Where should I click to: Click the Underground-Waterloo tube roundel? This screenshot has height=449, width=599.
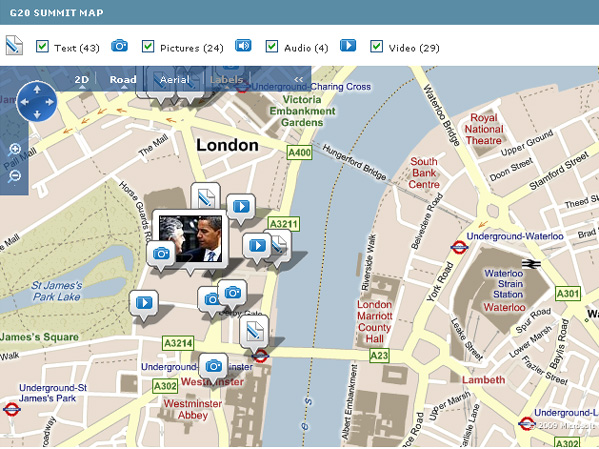(x=459, y=247)
